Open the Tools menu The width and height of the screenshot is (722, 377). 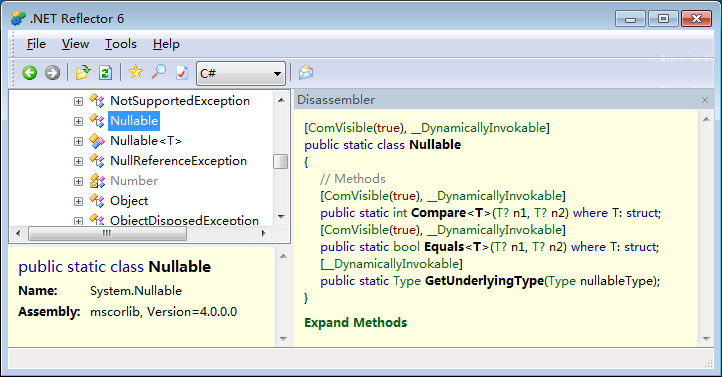121,44
